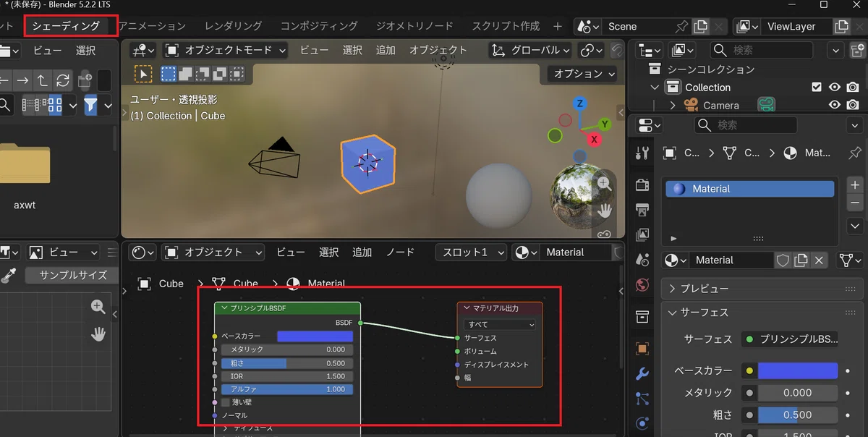Click the サンプルサイズ button in image editor
Screen dimensions: 868x437
tap(73, 275)
